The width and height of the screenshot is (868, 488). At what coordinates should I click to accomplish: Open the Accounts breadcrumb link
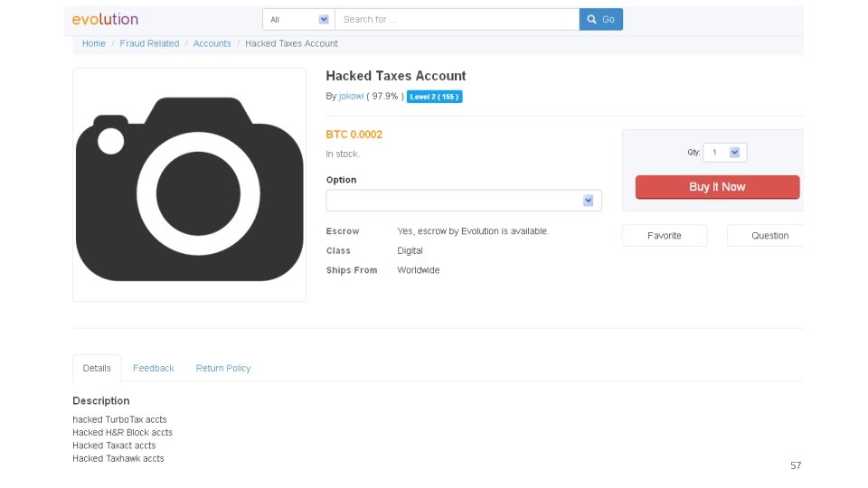pos(212,43)
